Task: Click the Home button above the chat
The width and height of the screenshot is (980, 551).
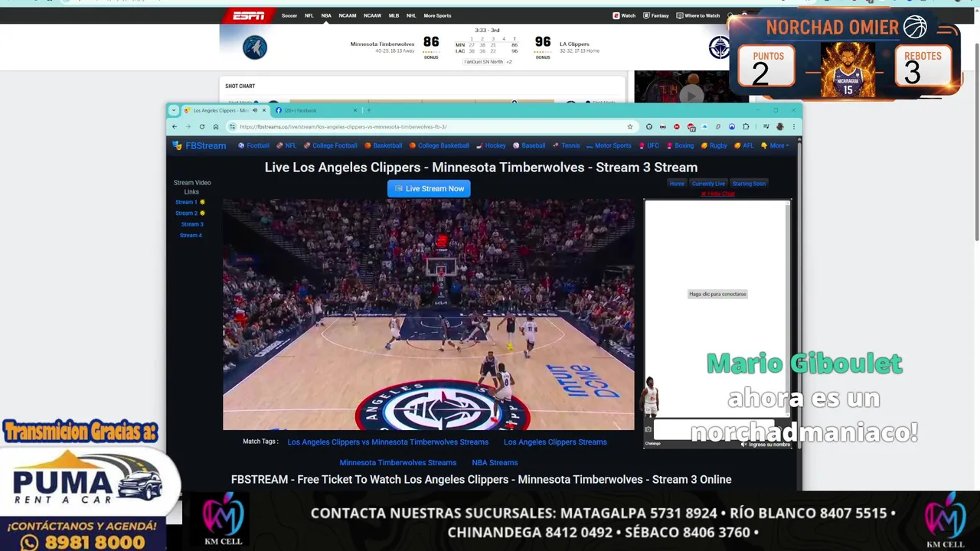Action: 677,184
